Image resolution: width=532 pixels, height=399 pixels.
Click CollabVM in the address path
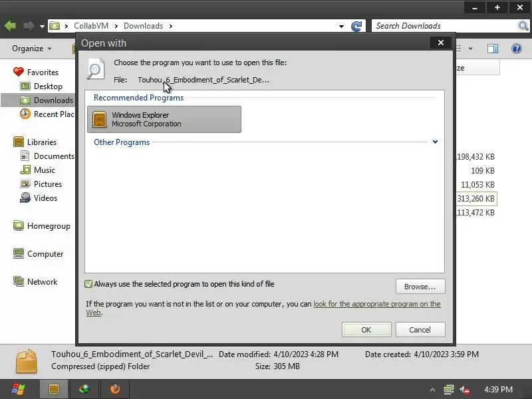tap(91, 26)
